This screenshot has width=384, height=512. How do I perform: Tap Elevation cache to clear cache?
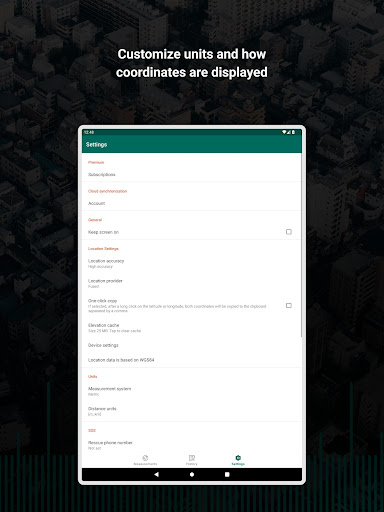pyautogui.click(x=192, y=328)
